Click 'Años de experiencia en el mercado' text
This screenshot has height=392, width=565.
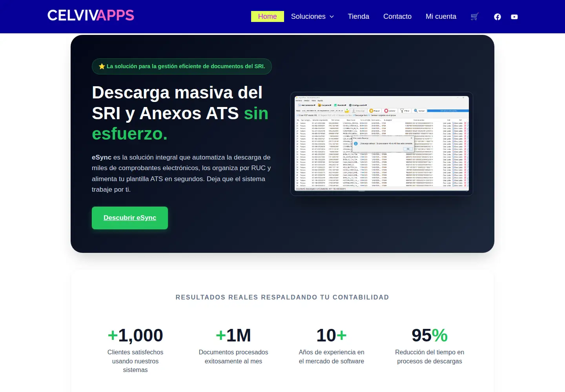tap(332, 357)
